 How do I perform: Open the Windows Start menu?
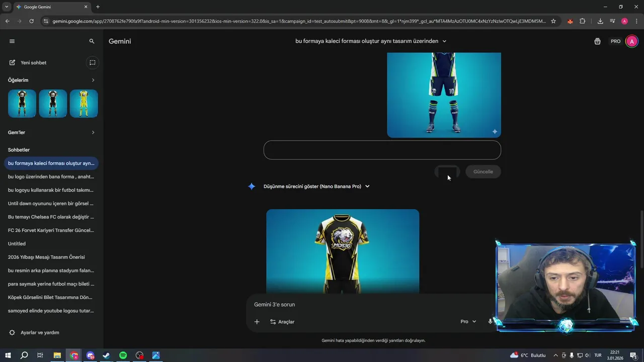coord(8,355)
